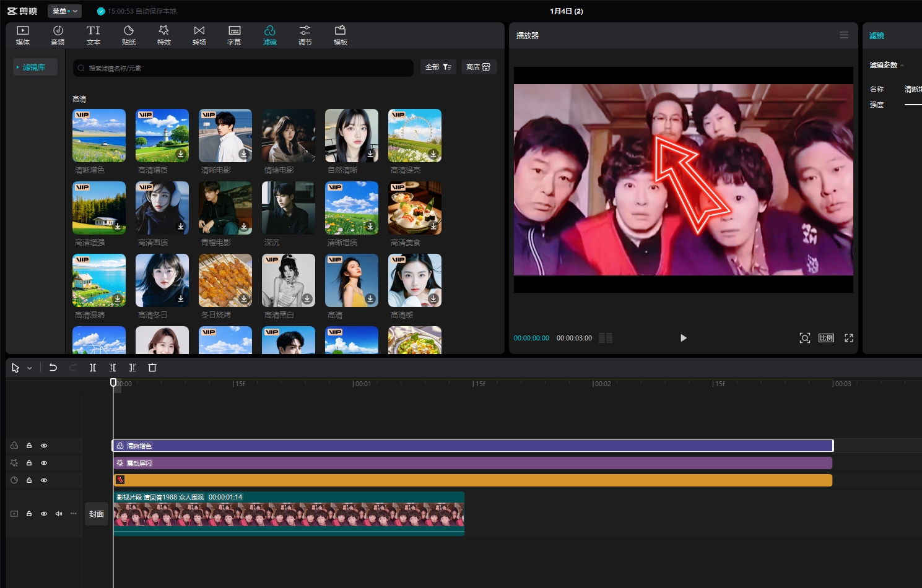Delete left of playhead
The width and height of the screenshot is (922, 588).
113,368
